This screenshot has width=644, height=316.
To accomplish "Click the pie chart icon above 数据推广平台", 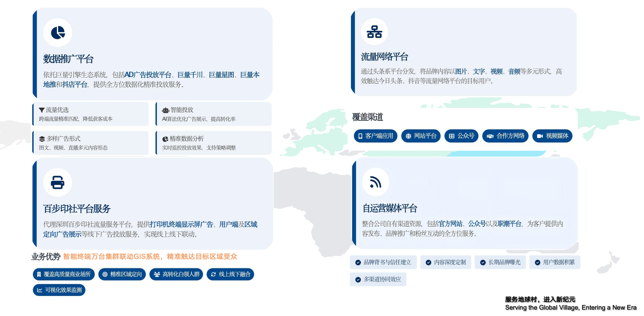I will point(58,32).
